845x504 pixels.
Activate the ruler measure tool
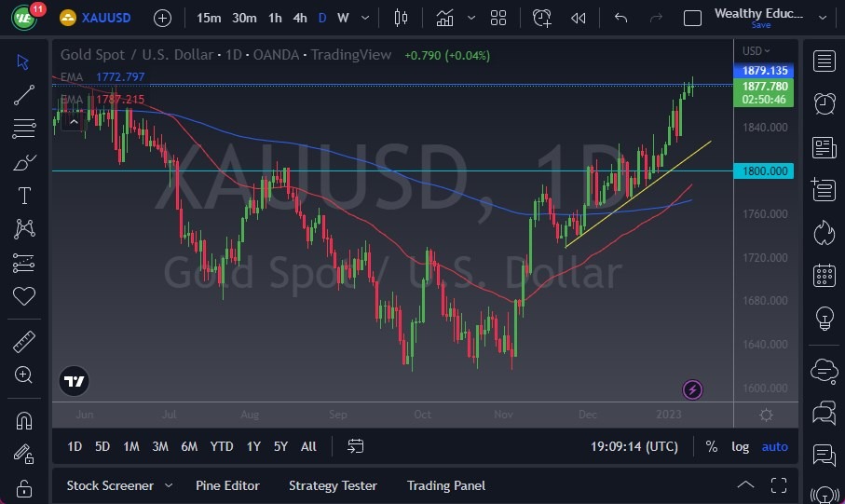[x=23, y=342]
